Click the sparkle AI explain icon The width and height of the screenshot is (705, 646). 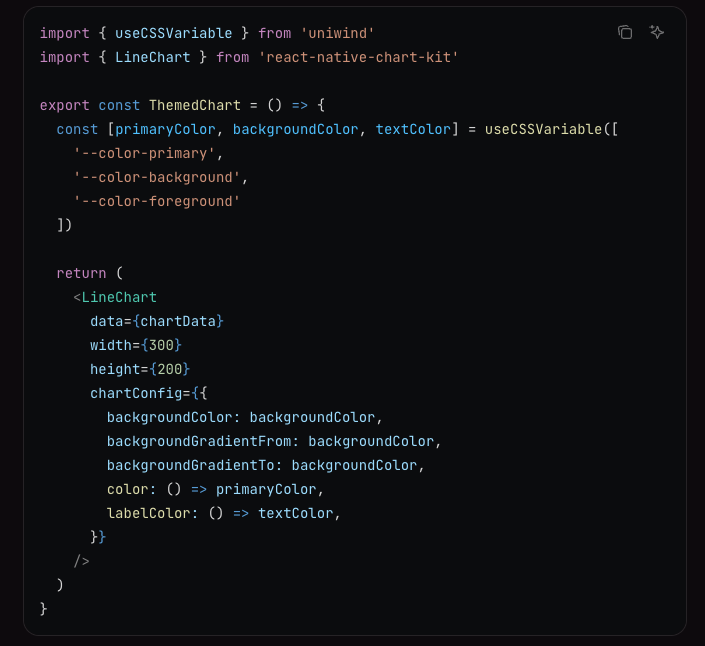tap(657, 32)
